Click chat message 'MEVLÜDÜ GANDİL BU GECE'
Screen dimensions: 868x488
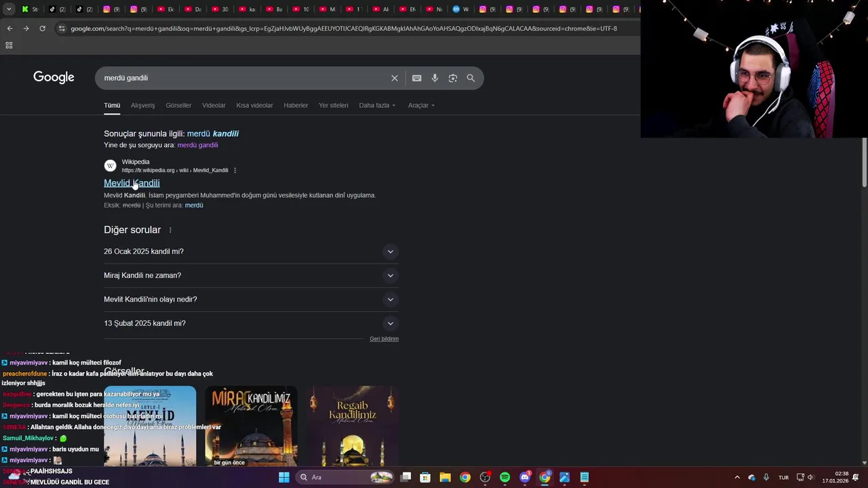(70, 482)
